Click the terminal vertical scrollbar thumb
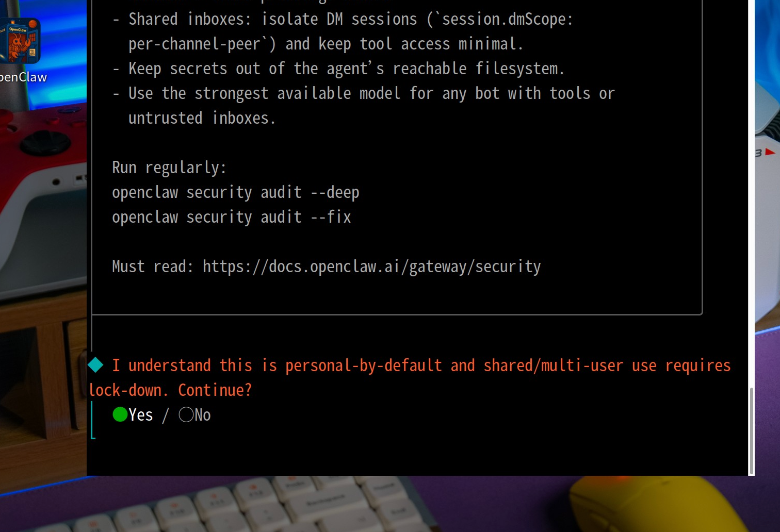 (x=751, y=430)
